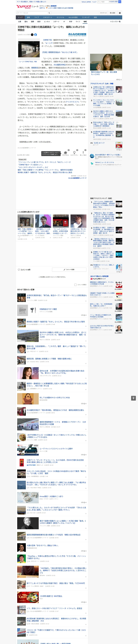The width and height of the screenshot is (138, 644).
Task: Close the reaction tooltip popup
Action: point(60,152)
